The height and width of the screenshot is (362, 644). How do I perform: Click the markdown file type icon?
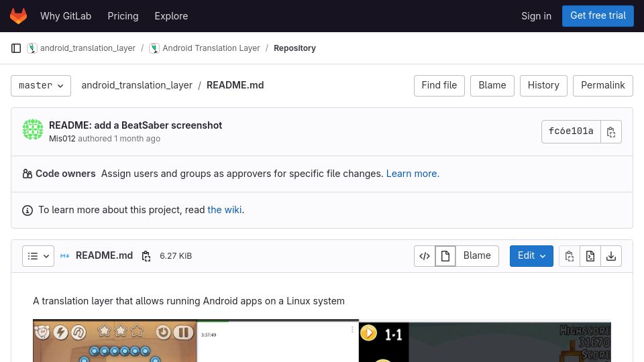pos(65,255)
